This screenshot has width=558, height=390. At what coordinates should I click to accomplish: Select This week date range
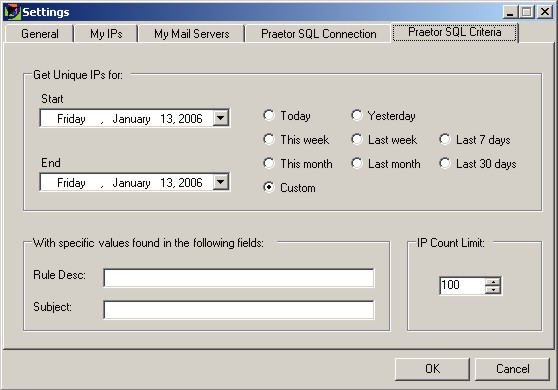[x=296, y=139]
